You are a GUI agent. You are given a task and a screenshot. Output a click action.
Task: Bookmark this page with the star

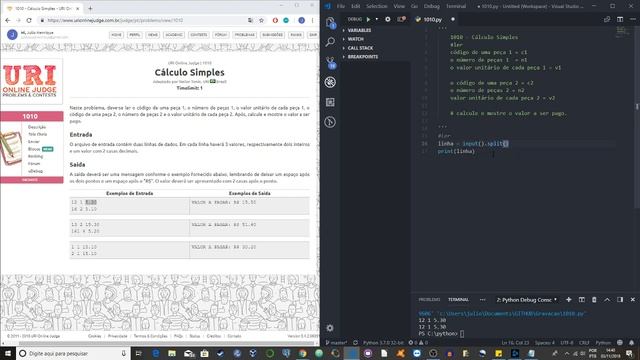(x=262, y=20)
